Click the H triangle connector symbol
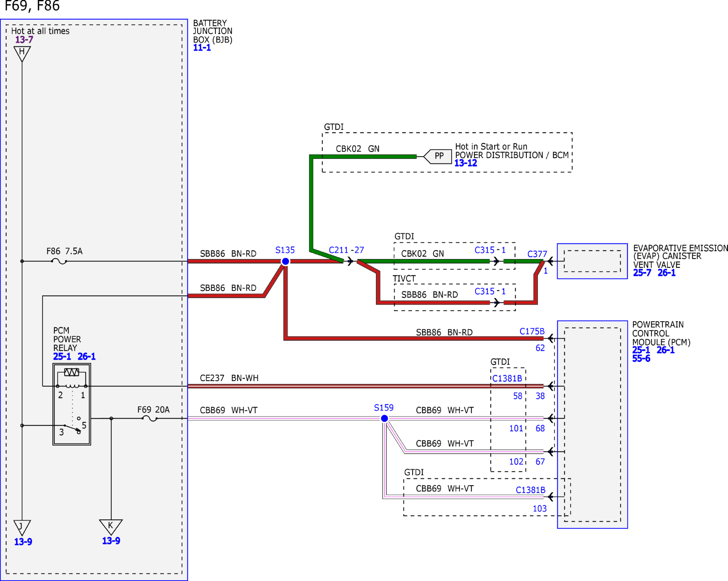The image size is (728, 581). 22,54
